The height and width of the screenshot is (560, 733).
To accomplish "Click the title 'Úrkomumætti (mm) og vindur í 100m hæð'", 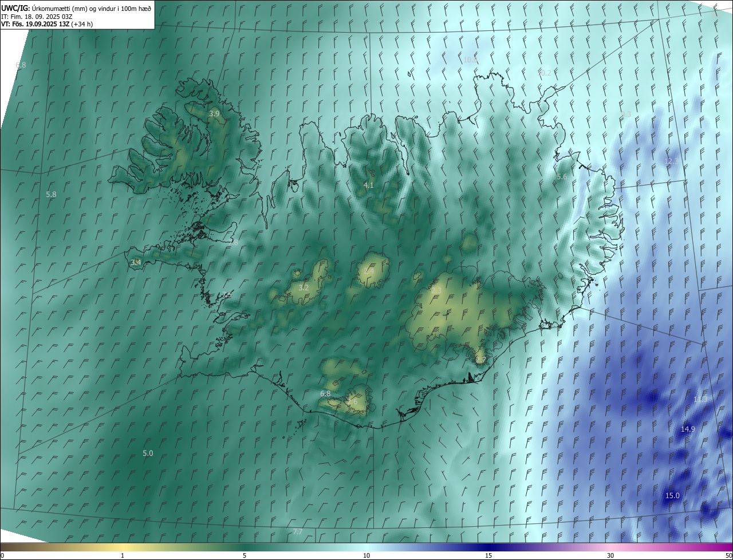I will pos(91,8).
